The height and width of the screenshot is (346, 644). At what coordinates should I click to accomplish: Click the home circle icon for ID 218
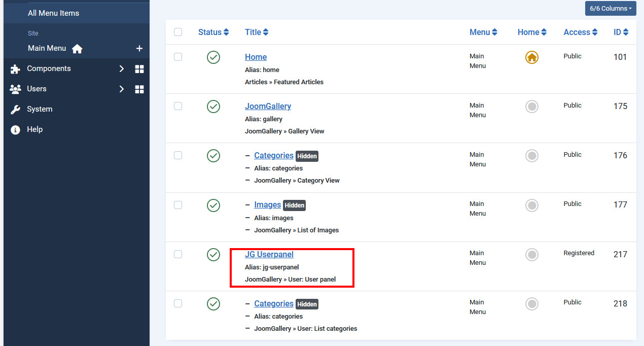tap(532, 303)
